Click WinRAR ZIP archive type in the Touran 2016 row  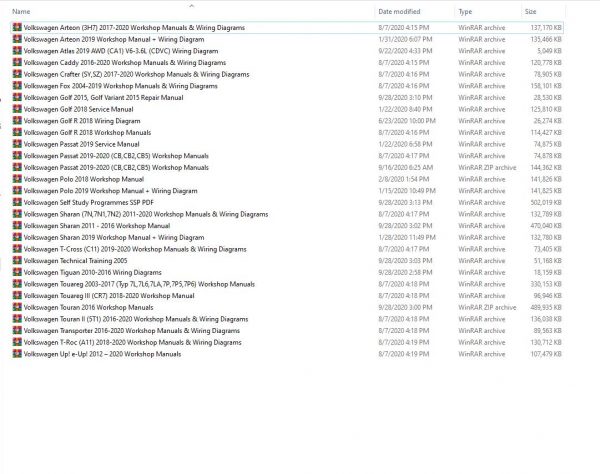pos(487,307)
